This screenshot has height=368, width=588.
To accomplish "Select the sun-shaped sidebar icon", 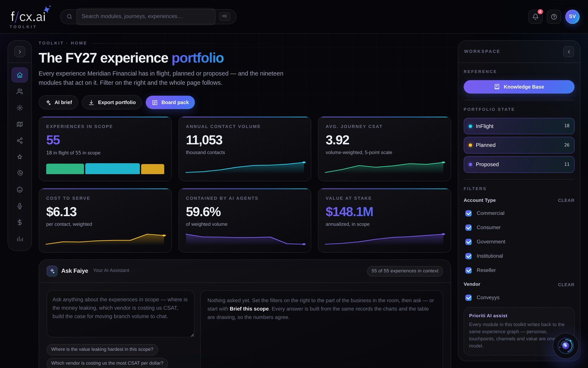I will pos(20,108).
